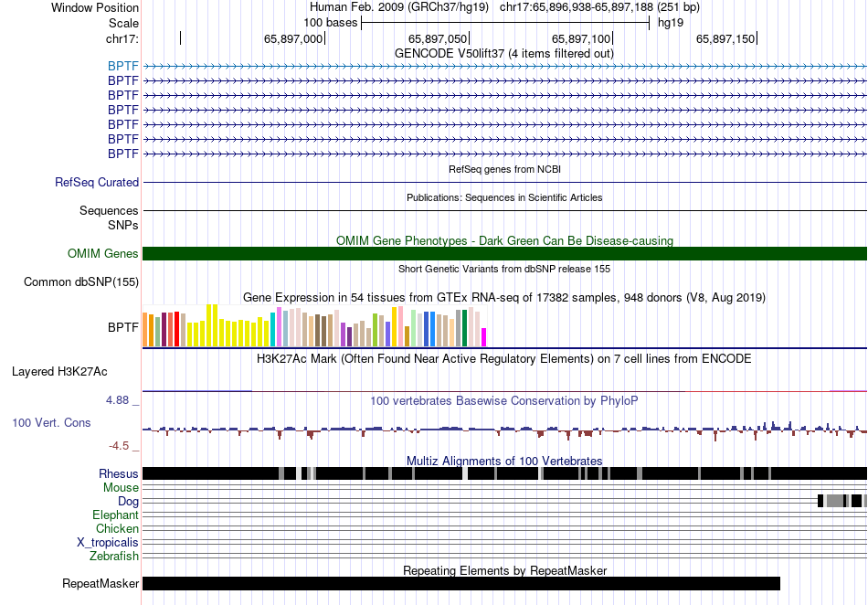Click the Layered H3K27Ac track label
Image resolution: width=868 pixels, height=605 pixels.
click(59, 371)
